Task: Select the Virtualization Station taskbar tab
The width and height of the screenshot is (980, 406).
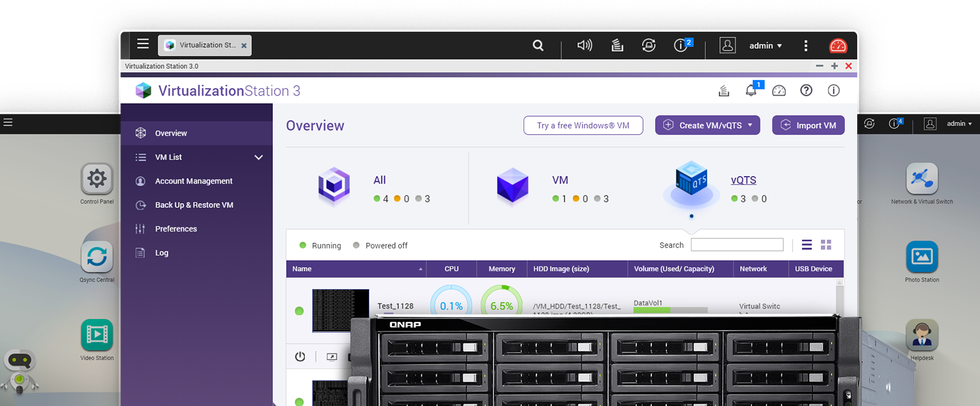Action: 205,45
